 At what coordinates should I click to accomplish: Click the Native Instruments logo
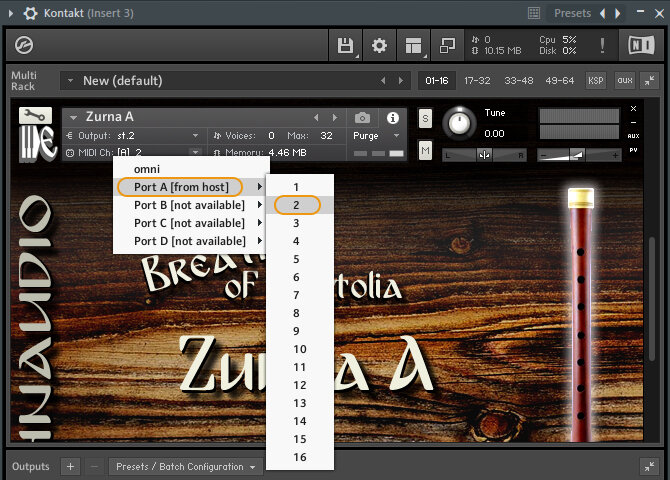coord(641,45)
